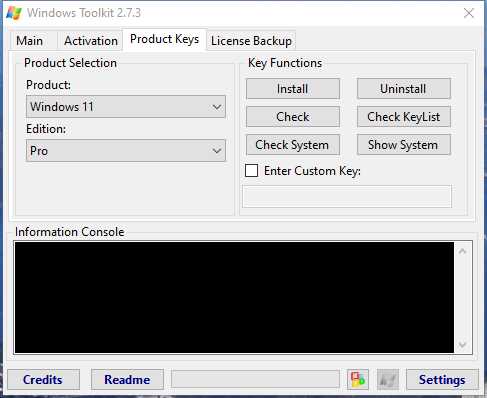Select the Product Keys tab

tap(165, 39)
